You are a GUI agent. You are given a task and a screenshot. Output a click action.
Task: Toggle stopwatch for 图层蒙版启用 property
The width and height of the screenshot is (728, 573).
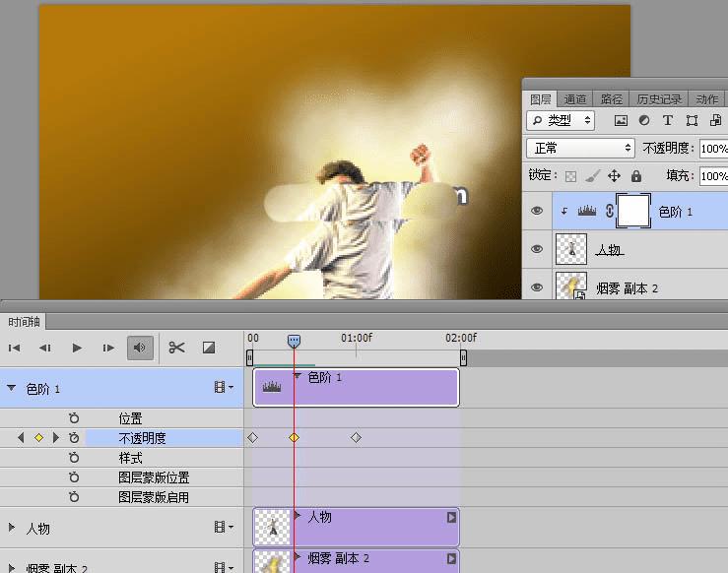(74, 497)
